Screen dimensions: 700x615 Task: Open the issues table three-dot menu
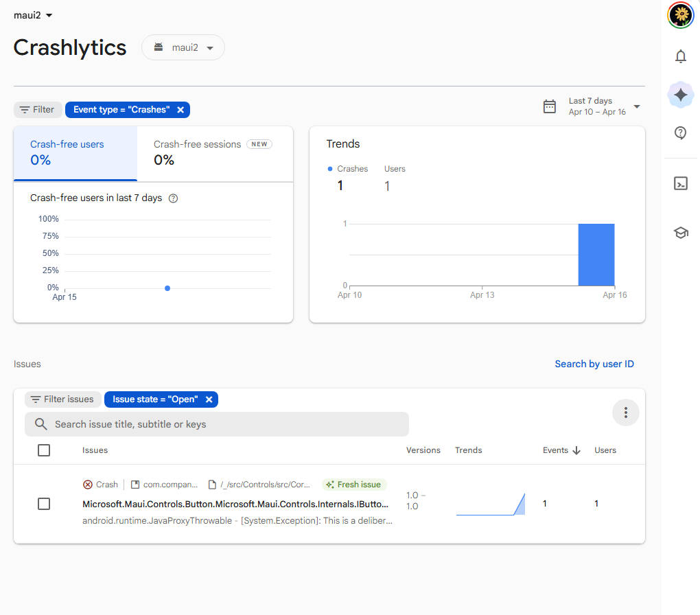625,413
